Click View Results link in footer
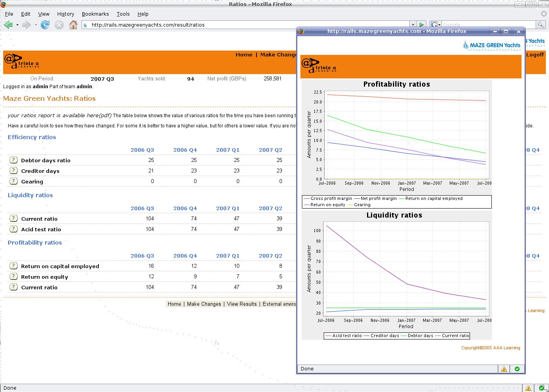The height and width of the screenshot is (392, 549). click(242, 304)
